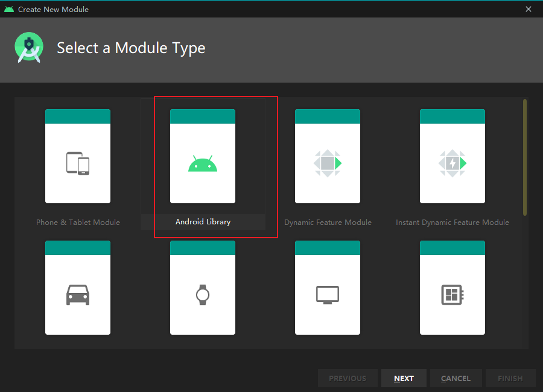Pick the Android TV module icon
543x392 pixels.
tap(328, 295)
